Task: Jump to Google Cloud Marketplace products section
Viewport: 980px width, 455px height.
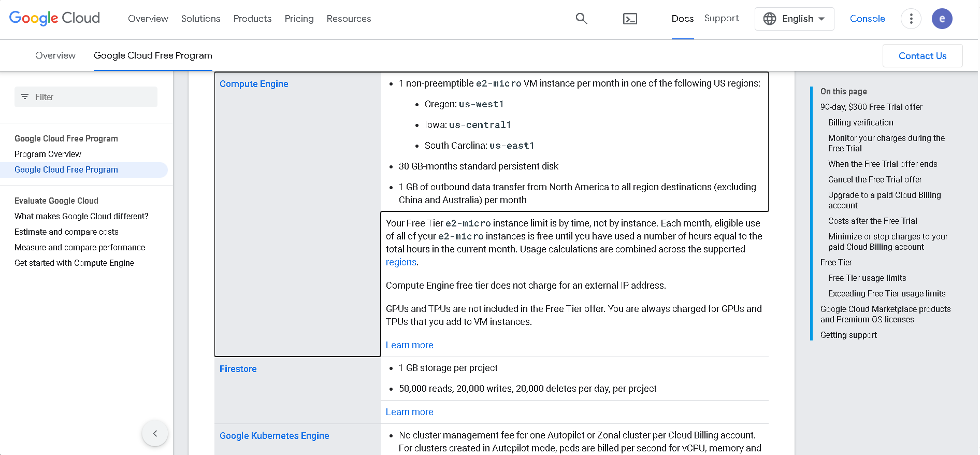Action: 886,314
